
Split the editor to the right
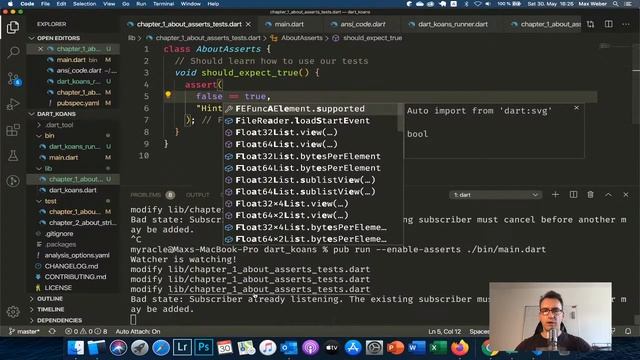click(x=608, y=24)
